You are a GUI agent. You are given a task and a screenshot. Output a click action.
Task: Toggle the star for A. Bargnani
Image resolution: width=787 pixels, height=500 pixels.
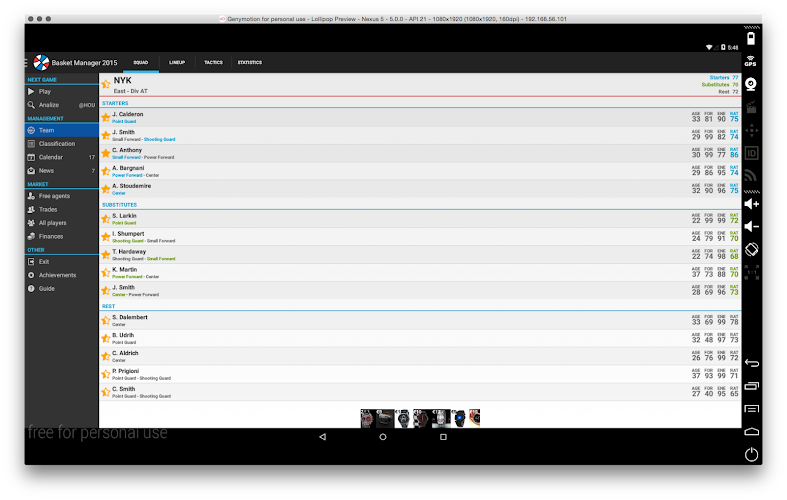tap(106, 171)
